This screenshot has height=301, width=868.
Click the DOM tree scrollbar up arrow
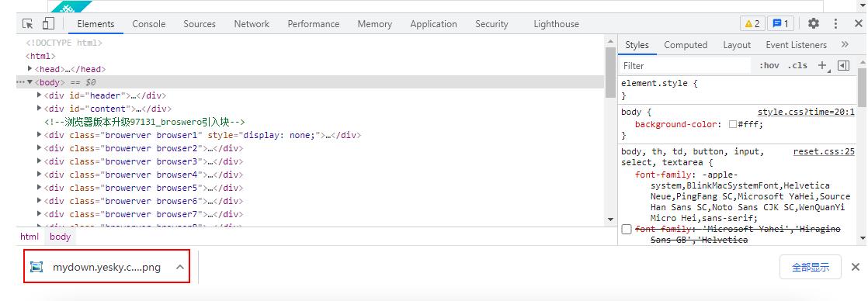610,41
